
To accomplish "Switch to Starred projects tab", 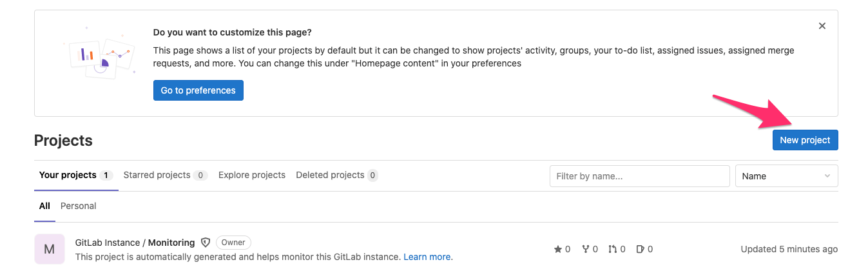I will click(x=165, y=175).
